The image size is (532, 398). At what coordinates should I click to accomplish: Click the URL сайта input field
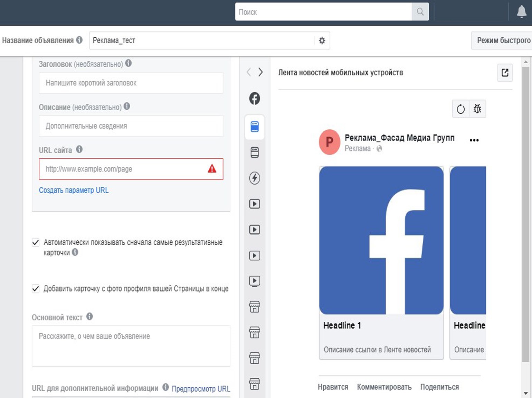(124, 169)
